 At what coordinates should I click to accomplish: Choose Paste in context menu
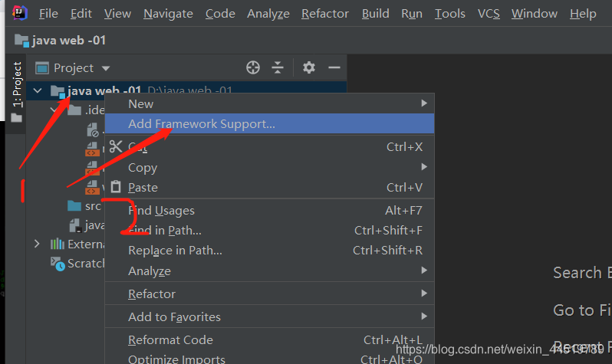click(x=269, y=187)
